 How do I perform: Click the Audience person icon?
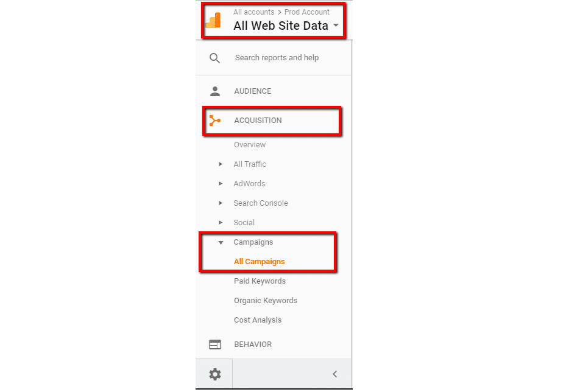point(214,91)
